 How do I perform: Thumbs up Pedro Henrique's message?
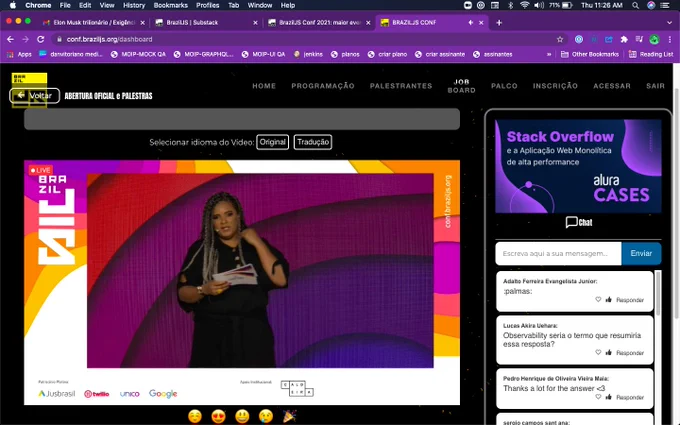(x=608, y=396)
